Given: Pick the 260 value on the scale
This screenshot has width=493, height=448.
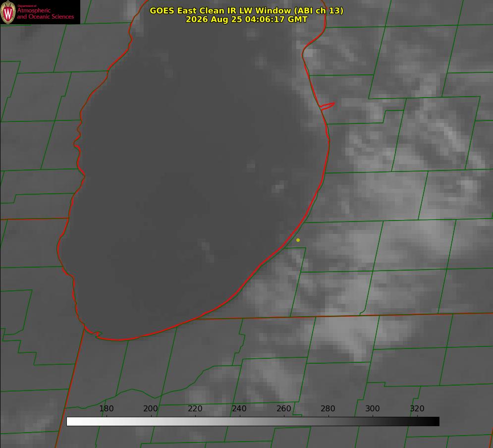Looking at the screenshot, I should click(x=283, y=408).
